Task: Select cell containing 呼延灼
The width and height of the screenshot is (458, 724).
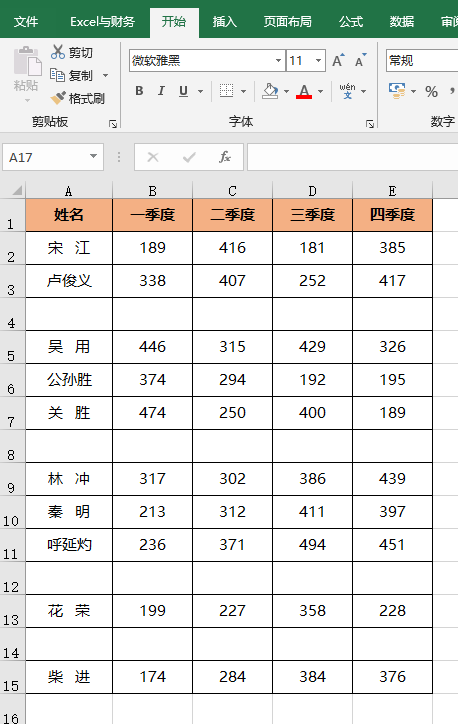Action: pos(69,545)
